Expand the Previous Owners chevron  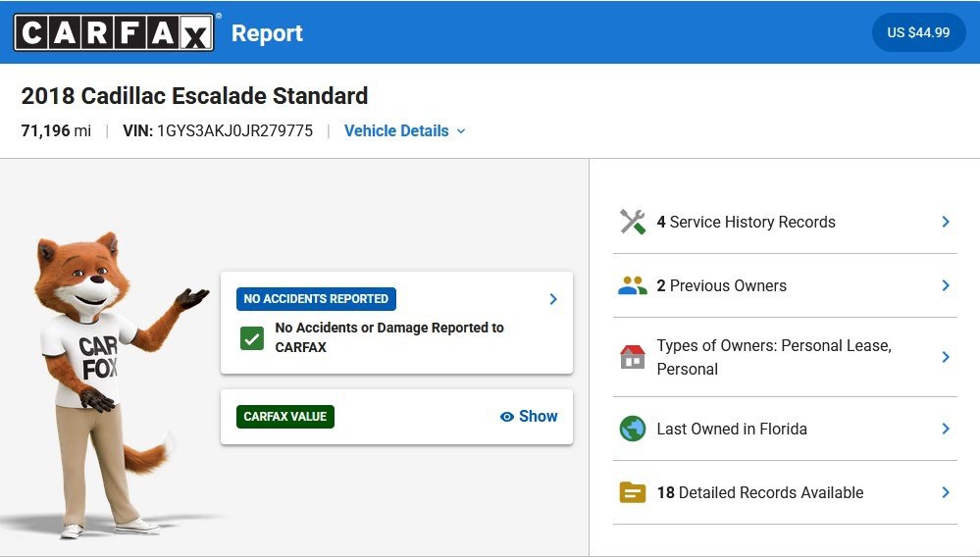pyautogui.click(x=946, y=285)
